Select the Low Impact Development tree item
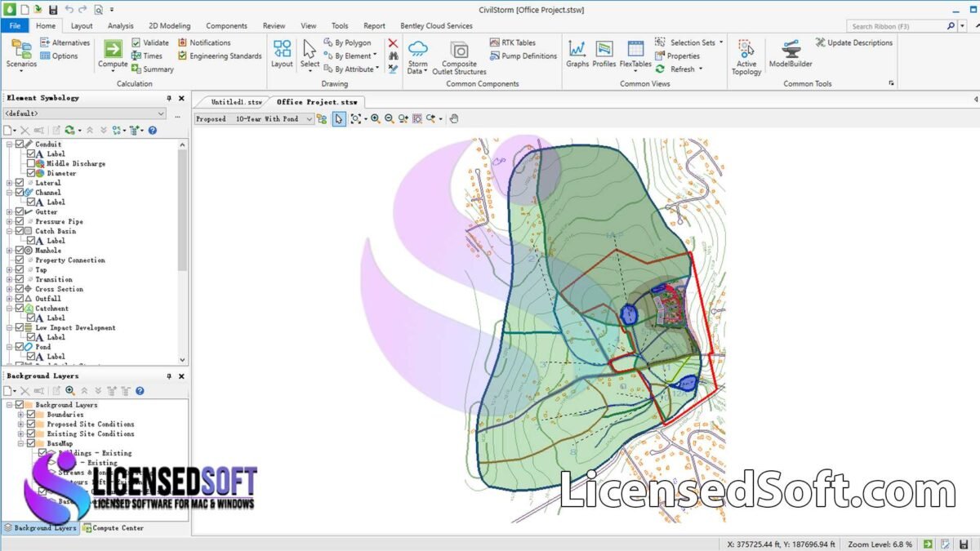Image resolution: width=980 pixels, height=551 pixels. [x=75, y=327]
